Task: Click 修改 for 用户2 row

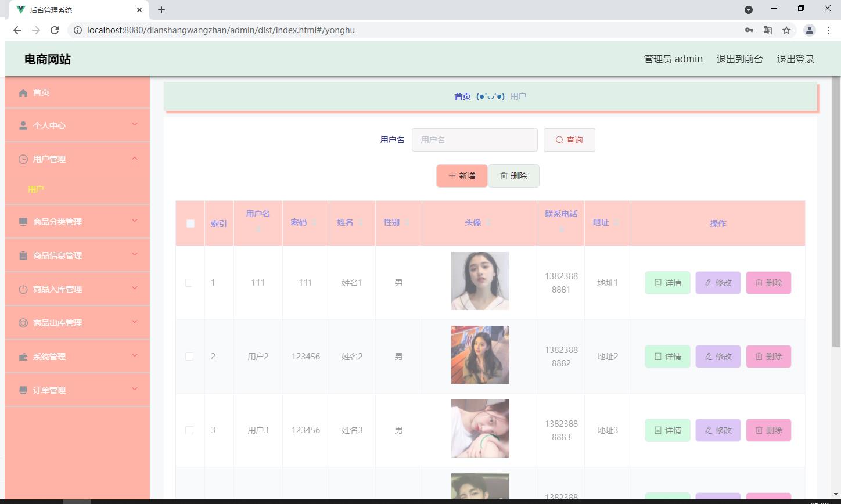Action: point(718,357)
